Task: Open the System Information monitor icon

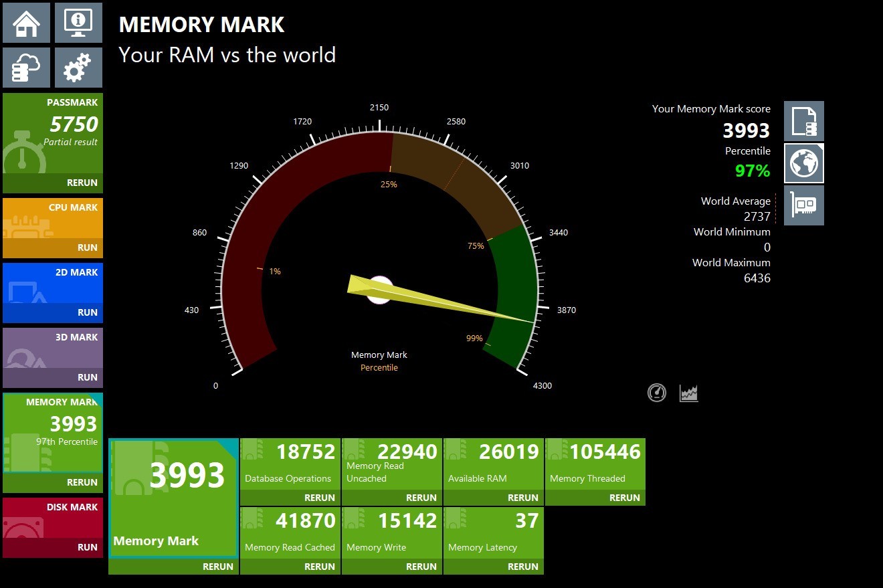Action: 78,23
